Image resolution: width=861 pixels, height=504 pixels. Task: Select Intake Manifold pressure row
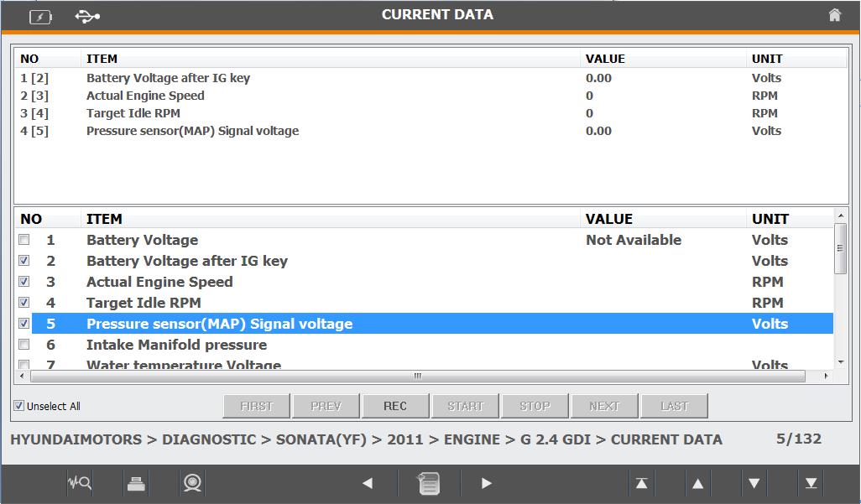click(x=176, y=345)
